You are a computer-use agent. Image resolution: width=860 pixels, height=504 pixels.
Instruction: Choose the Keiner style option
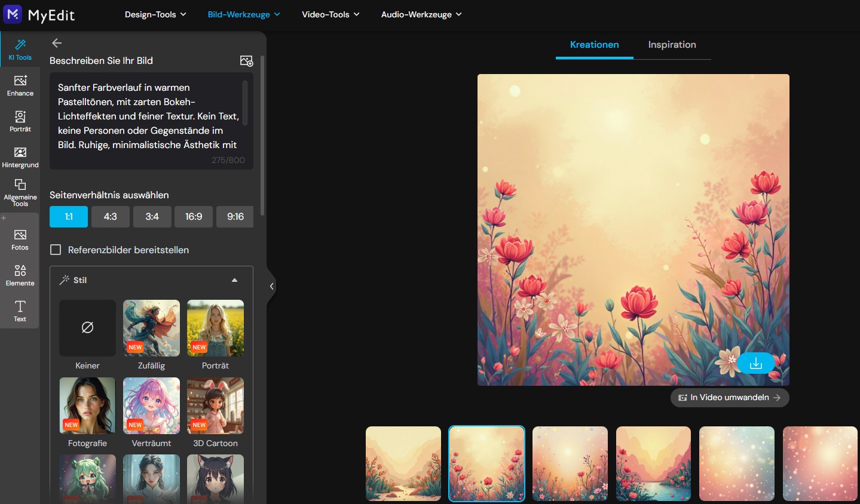[x=87, y=328]
